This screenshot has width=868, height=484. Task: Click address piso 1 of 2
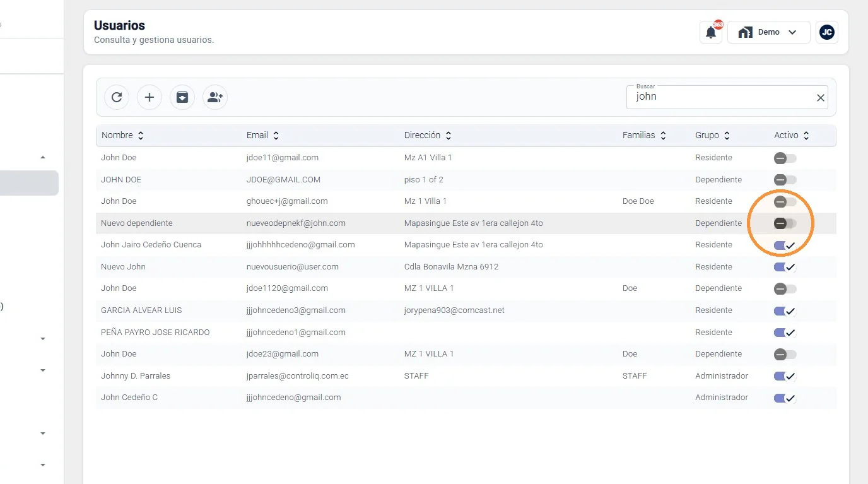(424, 180)
